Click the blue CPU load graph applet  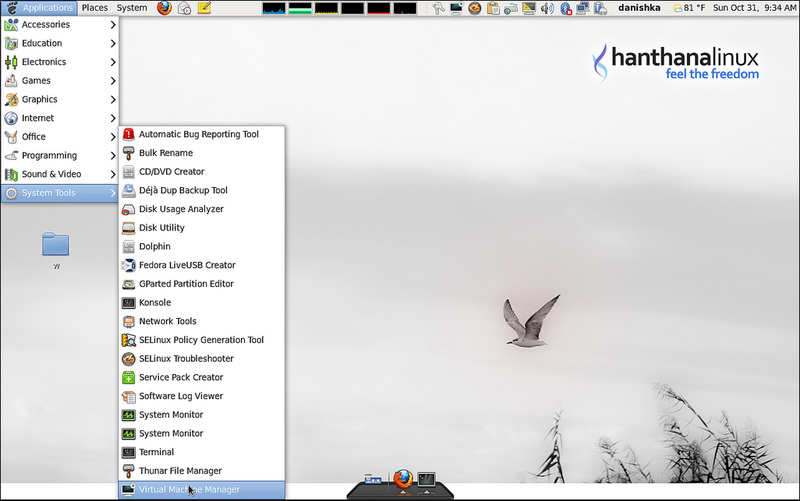point(274,8)
